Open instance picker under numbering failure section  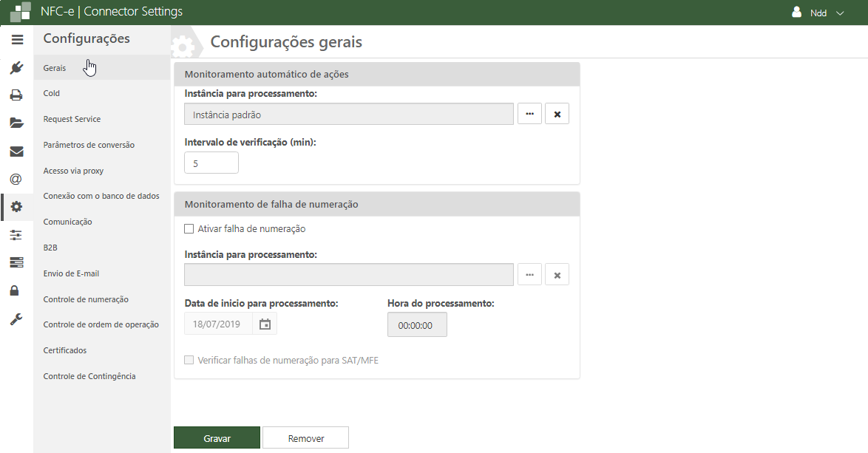pos(529,274)
